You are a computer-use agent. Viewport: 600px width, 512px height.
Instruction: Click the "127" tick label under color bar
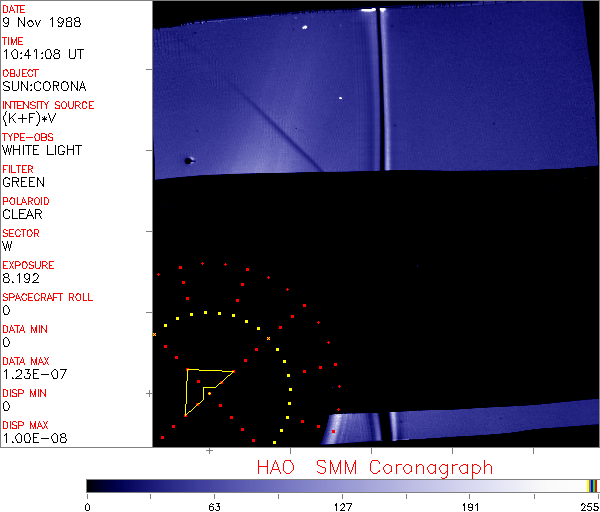[342, 505]
